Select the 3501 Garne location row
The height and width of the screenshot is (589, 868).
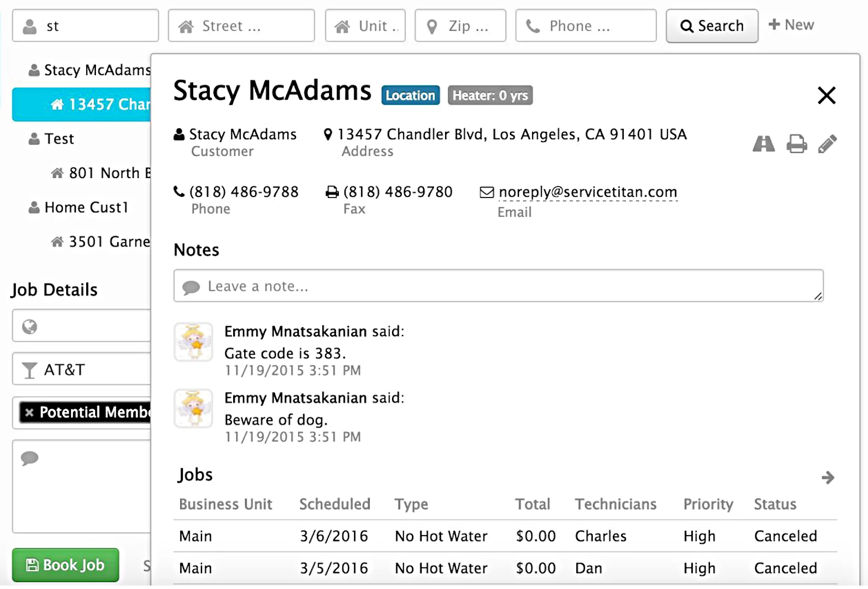[x=101, y=242]
